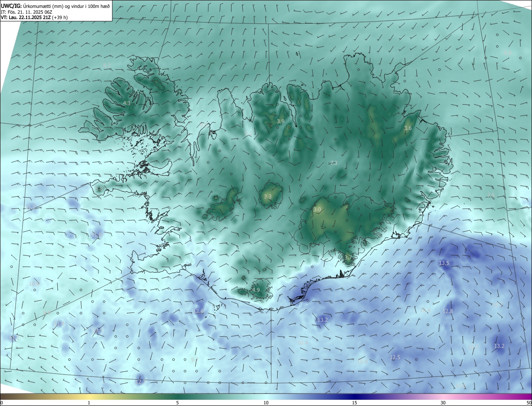The width and height of the screenshot is (532, 406).
Task: Click the colorbar label 50
Action: pyautogui.click(x=529, y=403)
